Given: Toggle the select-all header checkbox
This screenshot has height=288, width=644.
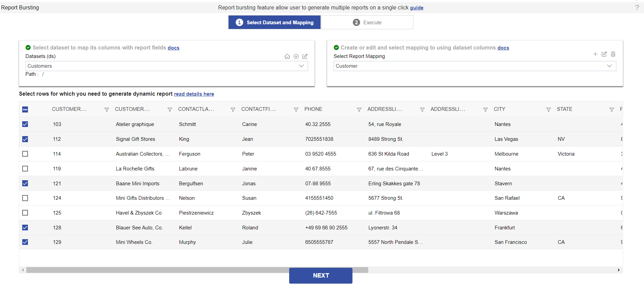Looking at the screenshot, I should point(25,109).
